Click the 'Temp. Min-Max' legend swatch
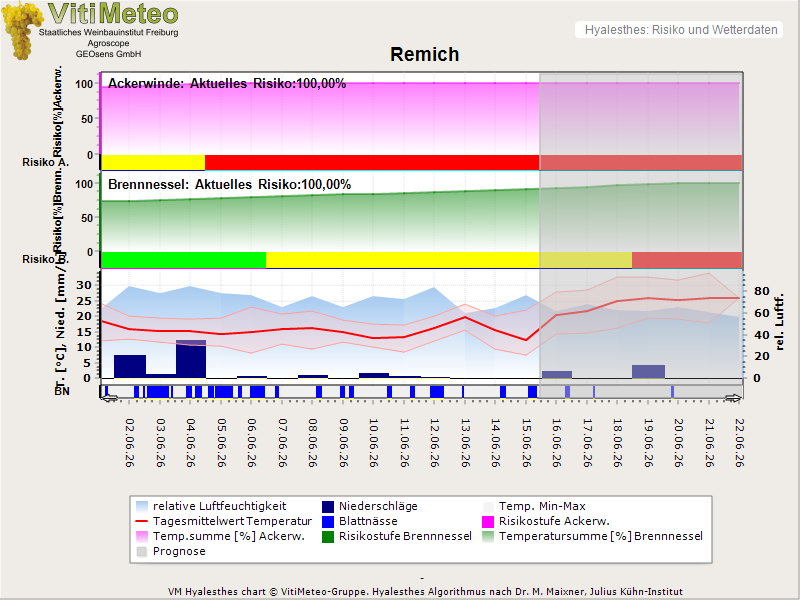This screenshot has width=800, height=600. (488, 506)
